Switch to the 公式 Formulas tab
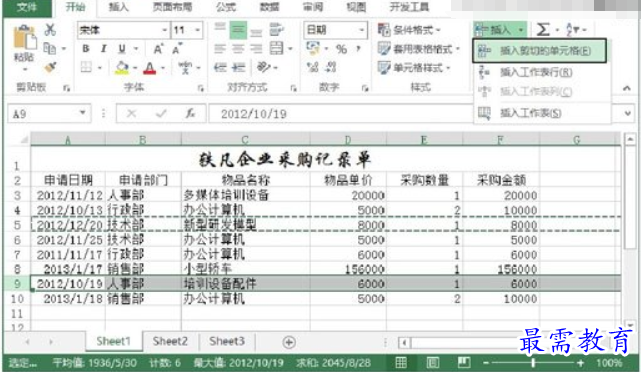Viewport: 641px width, 372px height. pos(226,7)
